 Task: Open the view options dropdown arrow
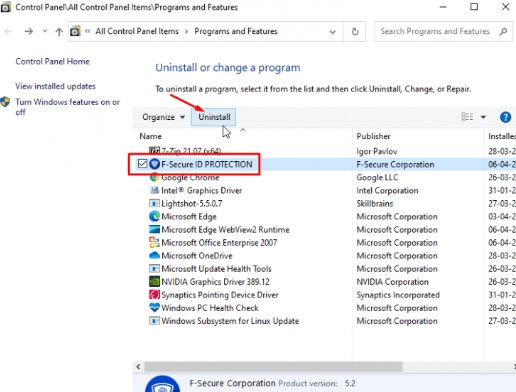[x=483, y=117]
